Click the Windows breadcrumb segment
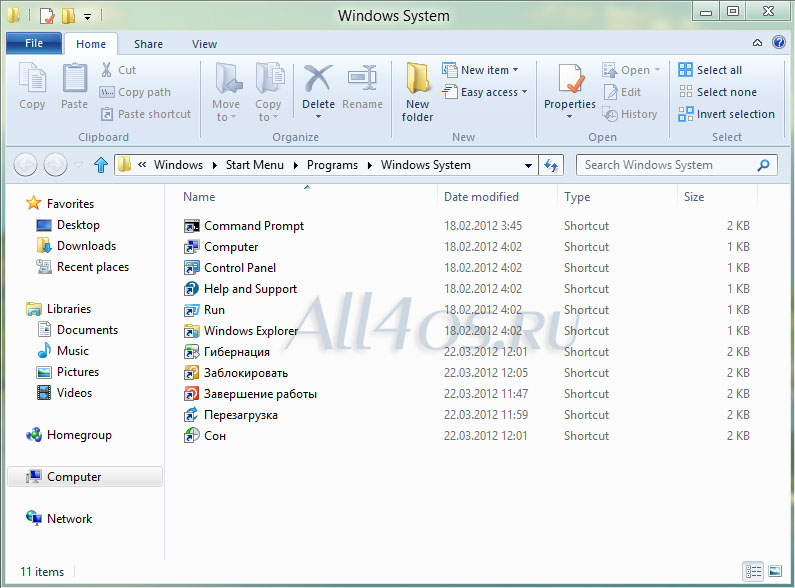The image size is (795, 588). tap(178, 165)
